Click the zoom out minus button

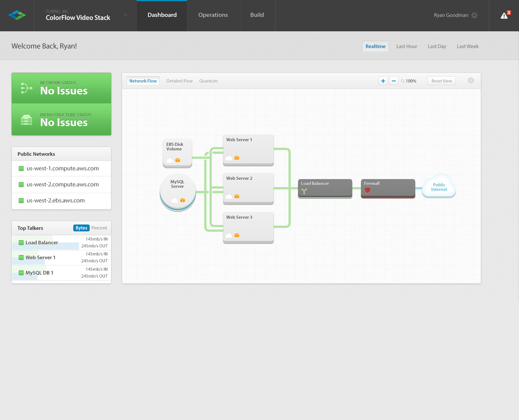(394, 81)
